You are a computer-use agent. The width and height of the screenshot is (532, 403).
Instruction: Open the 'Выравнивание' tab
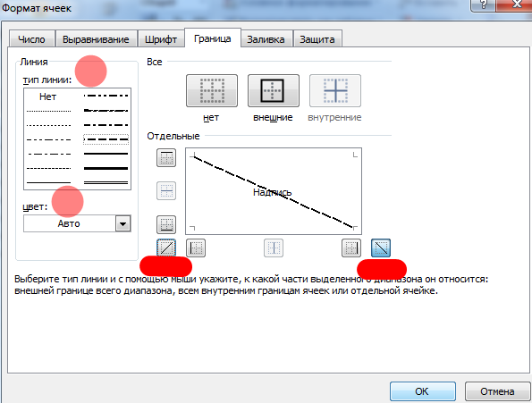(96, 39)
